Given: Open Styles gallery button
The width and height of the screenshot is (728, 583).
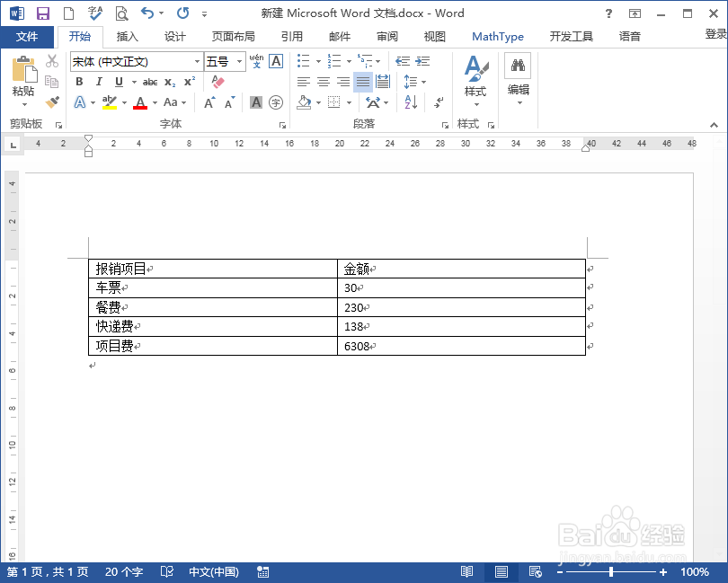Looking at the screenshot, I should point(475,80).
